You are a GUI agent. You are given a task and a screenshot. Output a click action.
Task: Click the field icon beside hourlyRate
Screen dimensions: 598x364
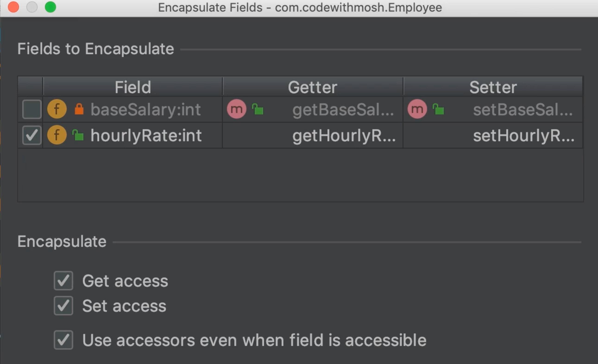tap(57, 135)
